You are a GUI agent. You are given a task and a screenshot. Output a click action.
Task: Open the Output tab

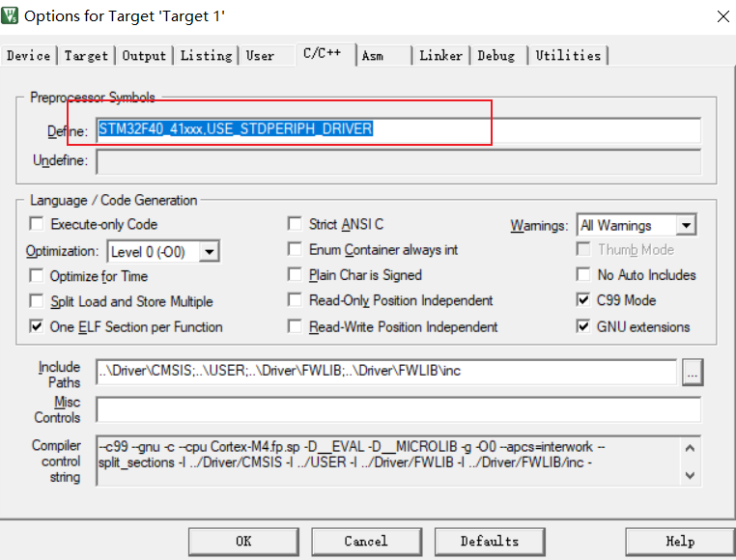(144, 55)
